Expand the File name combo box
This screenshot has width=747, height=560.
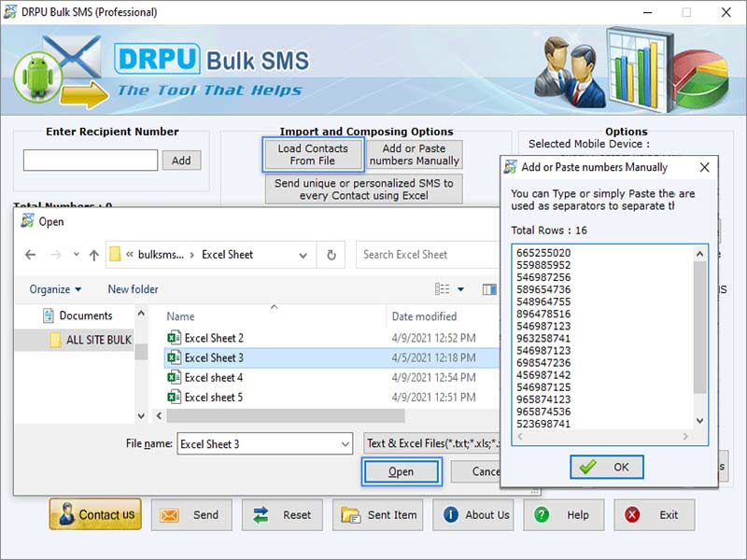(x=344, y=444)
